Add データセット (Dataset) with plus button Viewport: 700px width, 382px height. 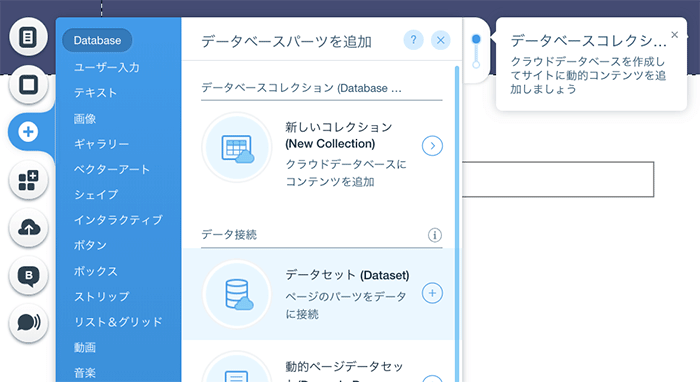tap(432, 293)
